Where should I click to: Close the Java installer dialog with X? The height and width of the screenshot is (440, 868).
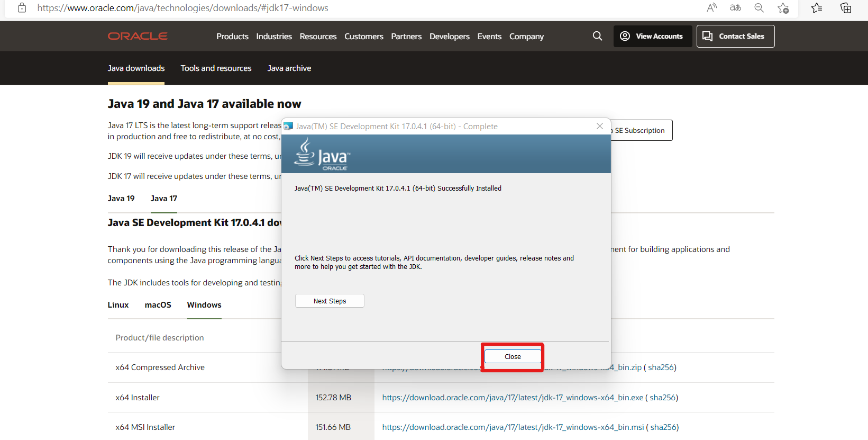coord(599,126)
